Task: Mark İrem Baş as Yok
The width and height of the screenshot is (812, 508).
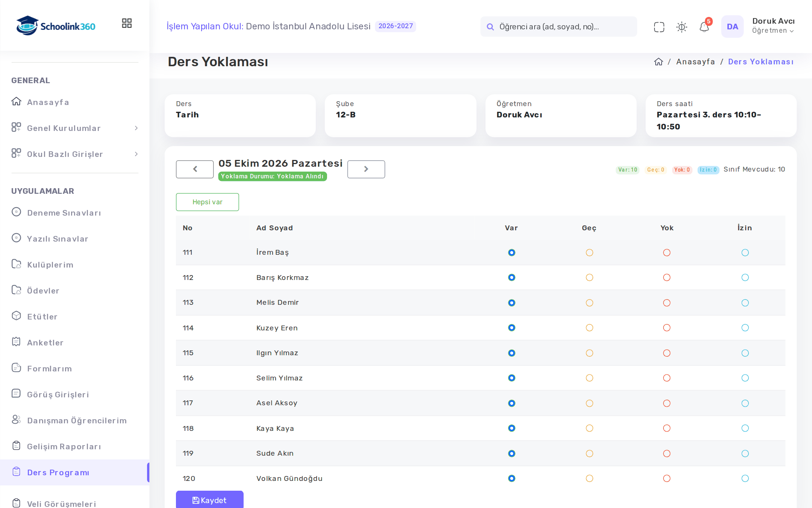Action: [x=667, y=252]
